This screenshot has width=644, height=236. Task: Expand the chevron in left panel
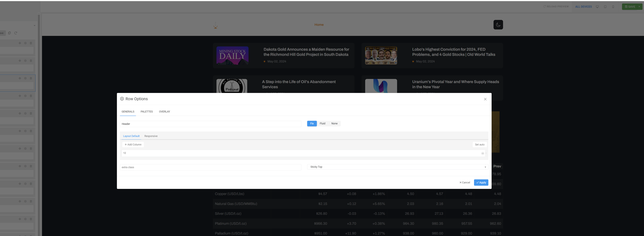(35, 25)
